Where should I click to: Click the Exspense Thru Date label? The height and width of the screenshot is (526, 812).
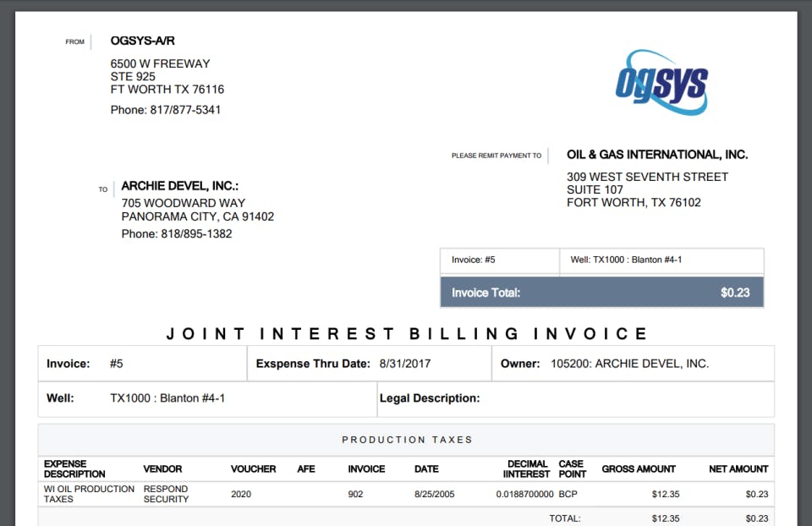point(313,364)
